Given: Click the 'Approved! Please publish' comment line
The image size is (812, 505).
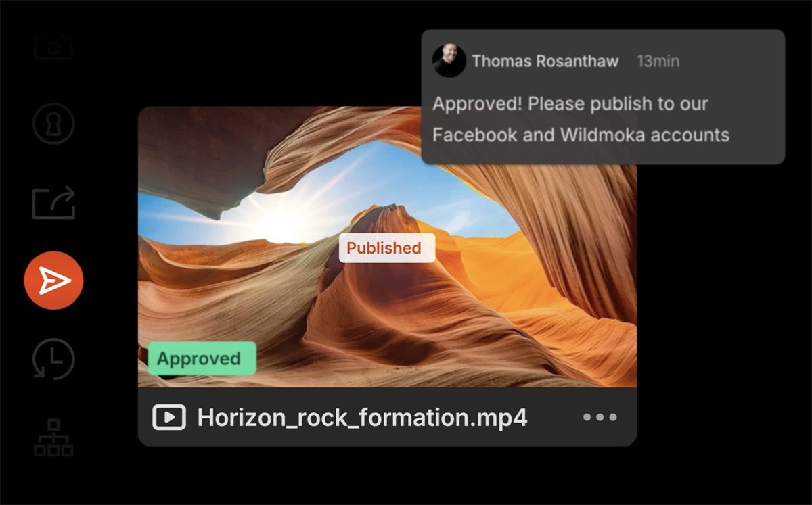Looking at the screenshot, I should [570, 104].
